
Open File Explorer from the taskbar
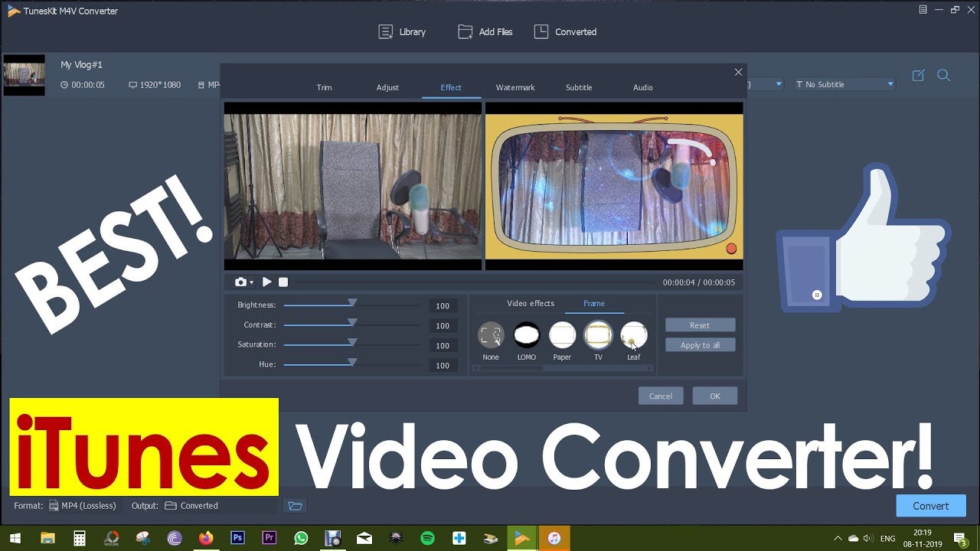47,539
